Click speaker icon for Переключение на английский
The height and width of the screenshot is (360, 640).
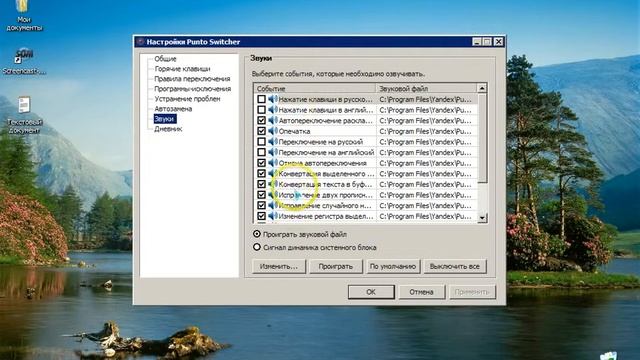[x=273, y=152]
